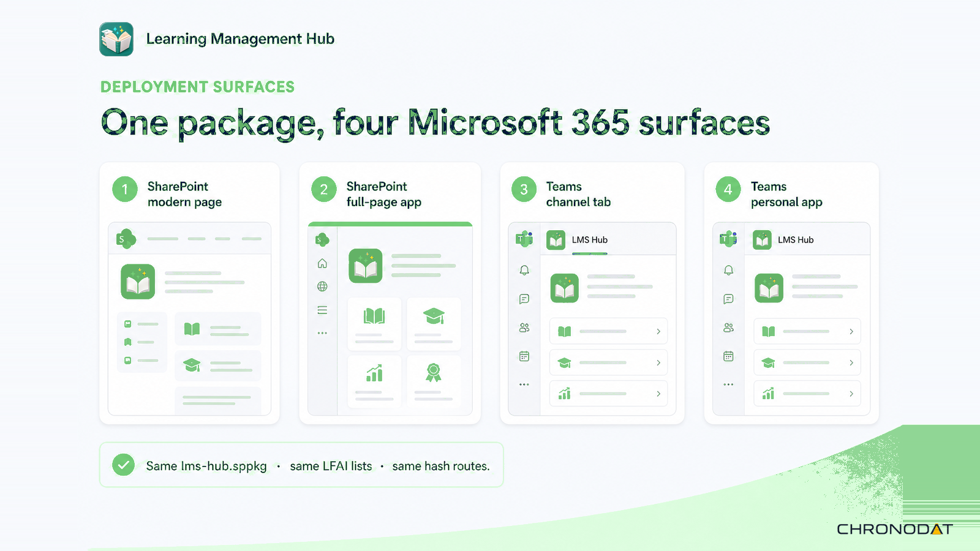Click the more dots in personal app sidebar
Viewport: 980px width, 551px height.
tap(728, 384)
